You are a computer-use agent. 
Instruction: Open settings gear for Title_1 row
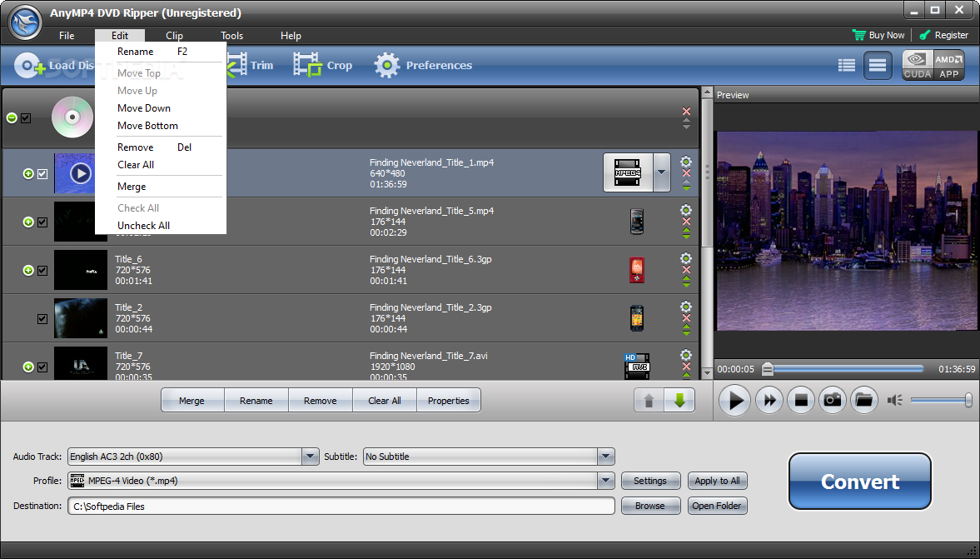click(685, 162)
